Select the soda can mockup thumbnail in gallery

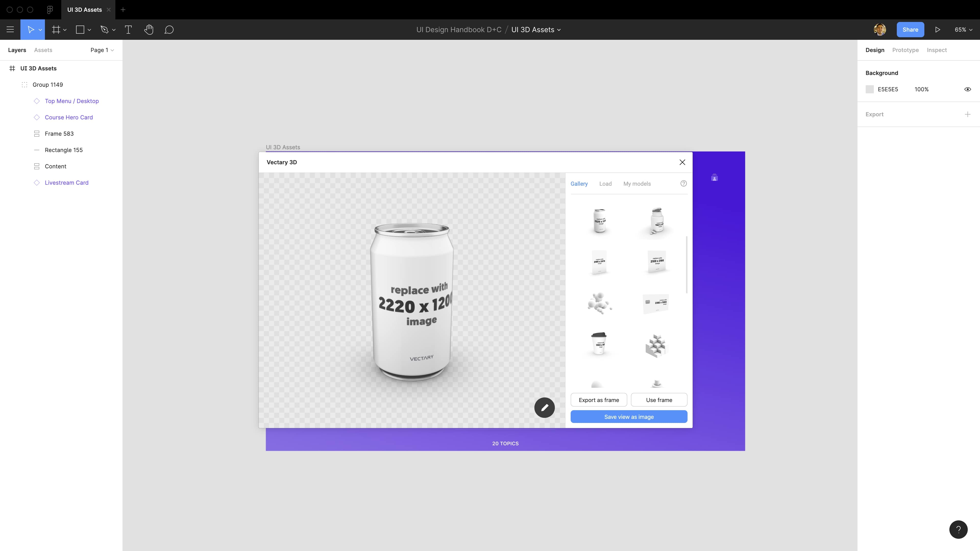coord(599,221)
